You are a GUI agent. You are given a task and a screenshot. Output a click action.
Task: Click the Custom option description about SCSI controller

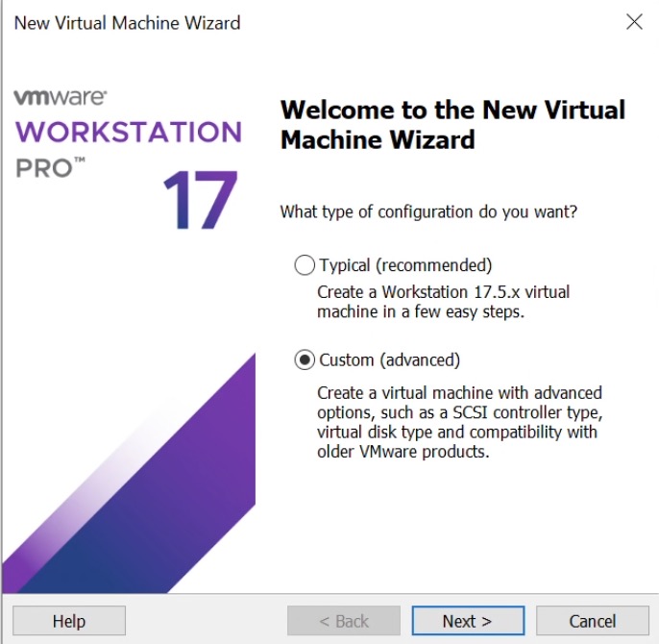point(459,422)
